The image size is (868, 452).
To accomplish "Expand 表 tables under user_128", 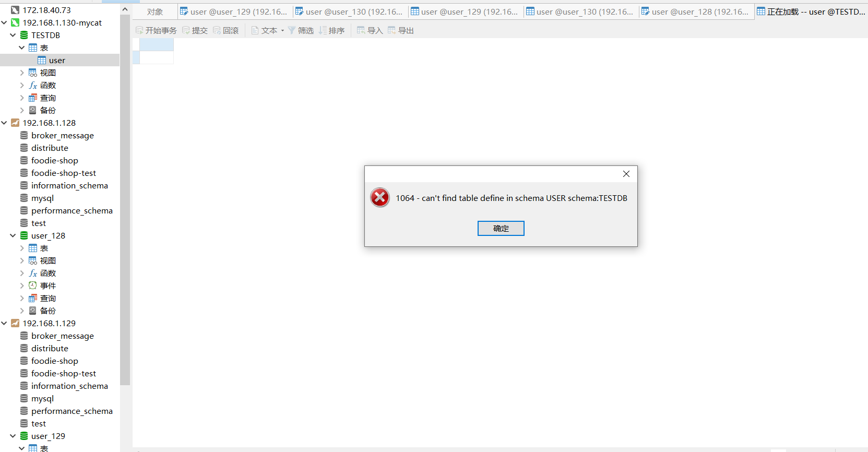I will click(22, 248).
